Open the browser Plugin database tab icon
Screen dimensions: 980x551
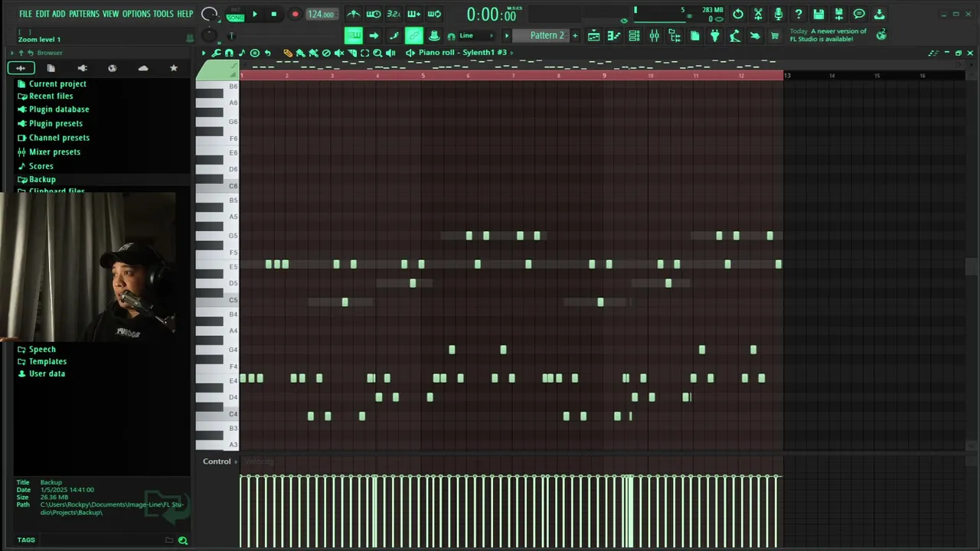click(82, 68)
